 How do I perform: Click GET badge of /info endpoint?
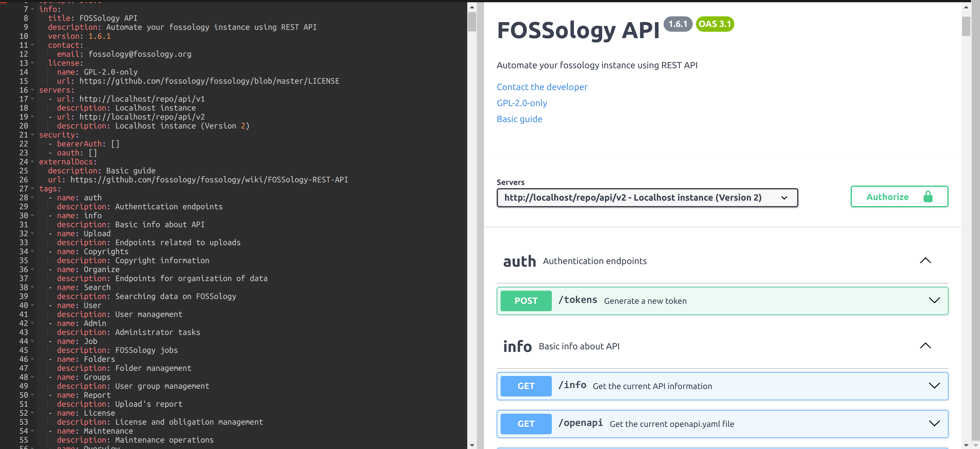point(526,386)
